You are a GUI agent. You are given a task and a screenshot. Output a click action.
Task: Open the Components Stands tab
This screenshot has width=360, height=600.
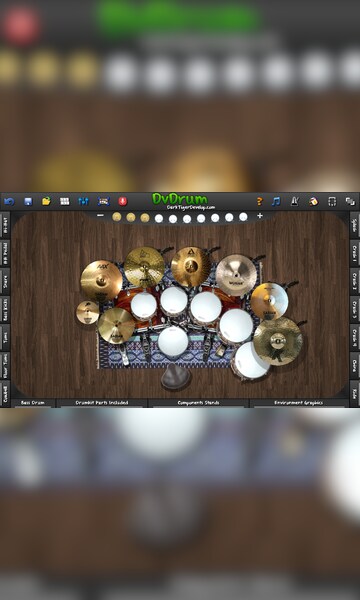199,403
